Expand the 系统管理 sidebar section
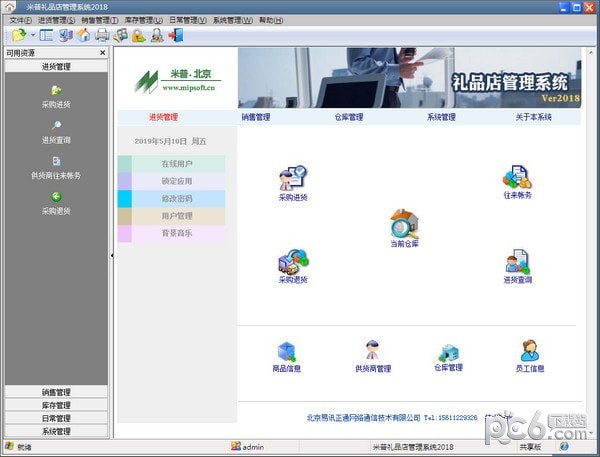The height and width of the screenshot is (457, 600). 56,431
